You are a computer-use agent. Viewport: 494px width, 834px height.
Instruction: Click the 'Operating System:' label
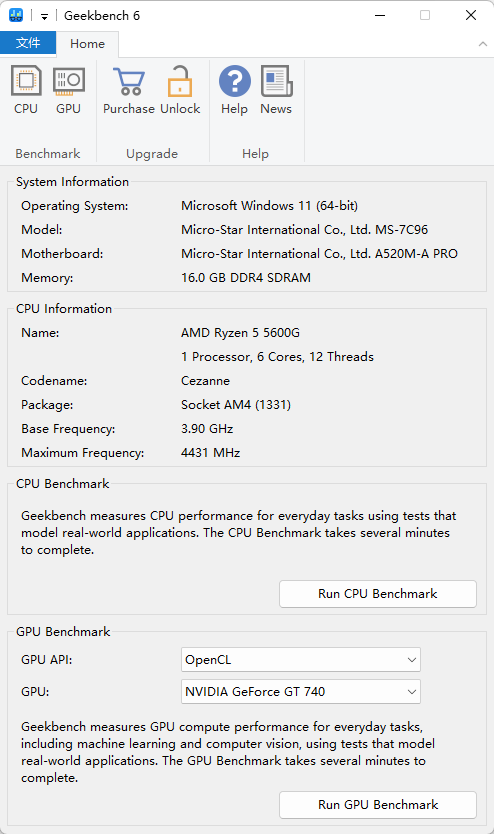[74, 206]
